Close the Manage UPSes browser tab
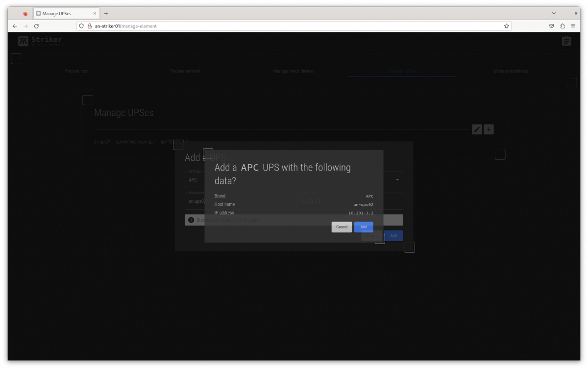Image resolution: width=588 pixels, height=369 pixels. [94, 13]
